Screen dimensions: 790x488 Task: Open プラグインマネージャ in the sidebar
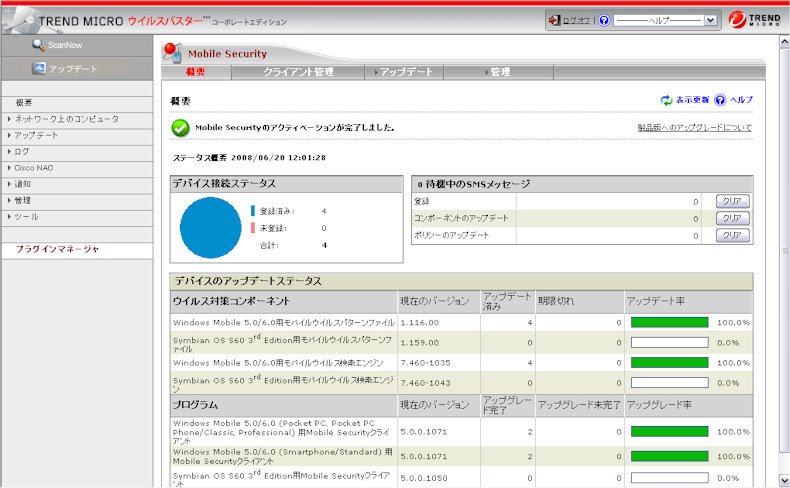57,249
